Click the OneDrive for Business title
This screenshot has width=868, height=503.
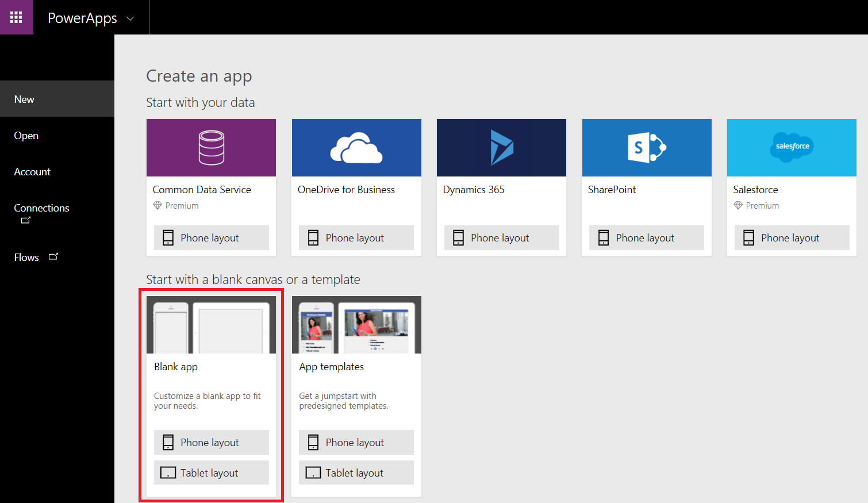tap(346, 190)
